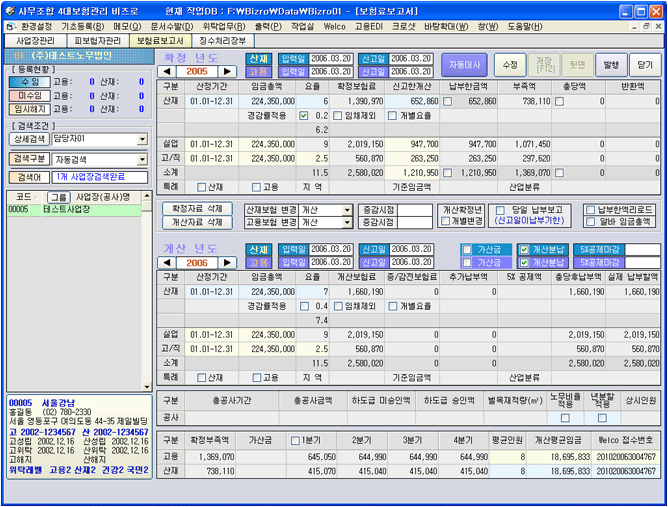Expand the 자동검색 search type dropdown
The width and height of the screenshot is (668, 507).
click(142, 159)
